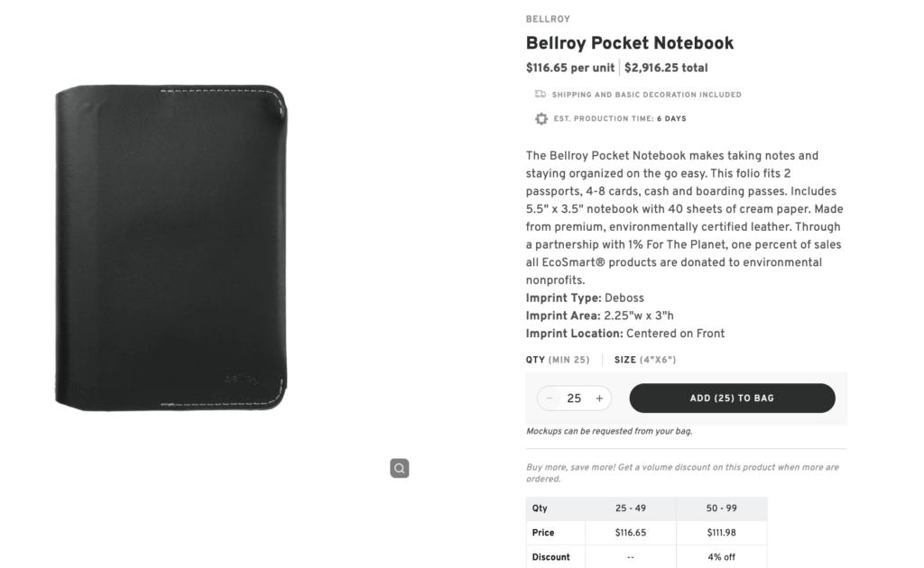This screenshot has height=568, width=924.
Task: Select the 25 - 49 quantity tier header
Action: click(x=631, y=508)
